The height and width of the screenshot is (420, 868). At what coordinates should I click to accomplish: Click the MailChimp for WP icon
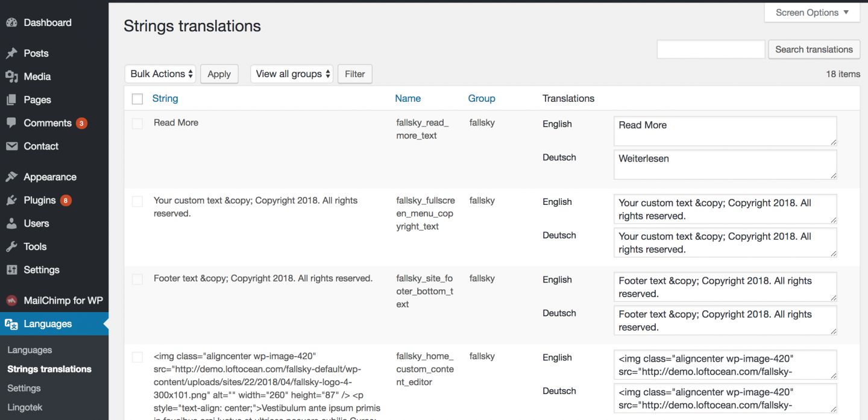pos(11,301)
